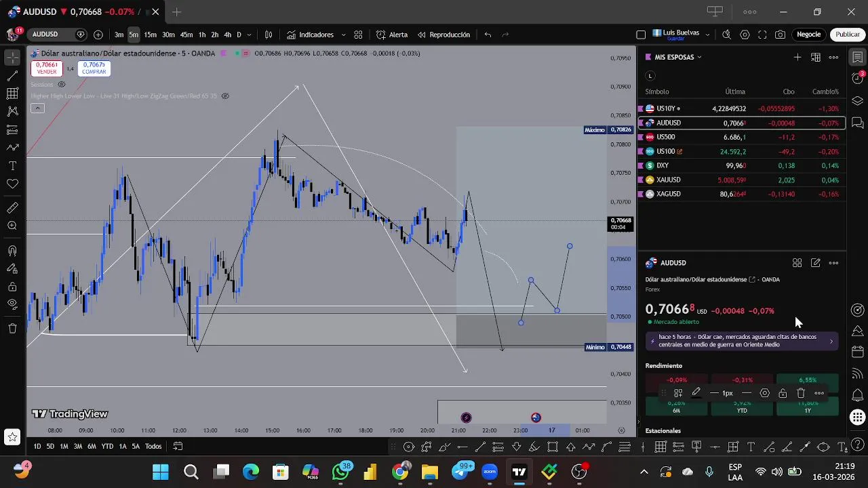Toggle hide all drawings eye icon

coord(12,304)
